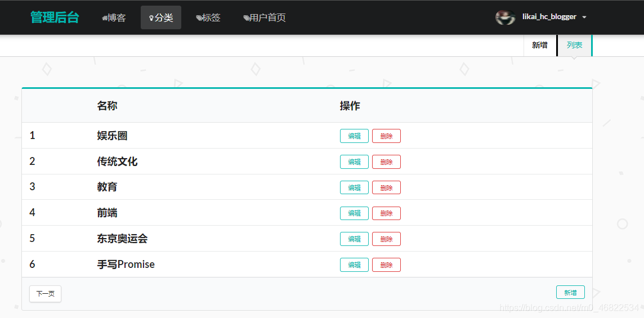
Task: Click the 名称 column header
Action: tap(107, 106)
